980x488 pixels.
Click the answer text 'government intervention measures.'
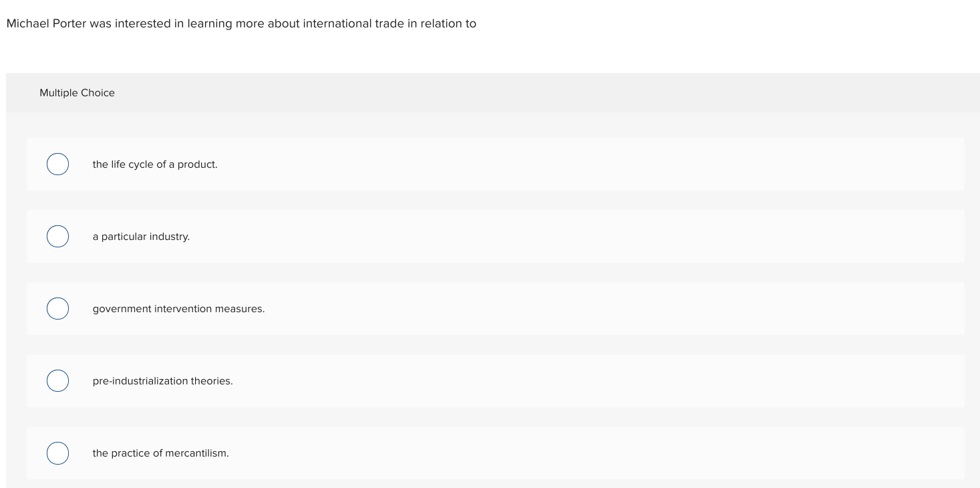pos(178,309)
